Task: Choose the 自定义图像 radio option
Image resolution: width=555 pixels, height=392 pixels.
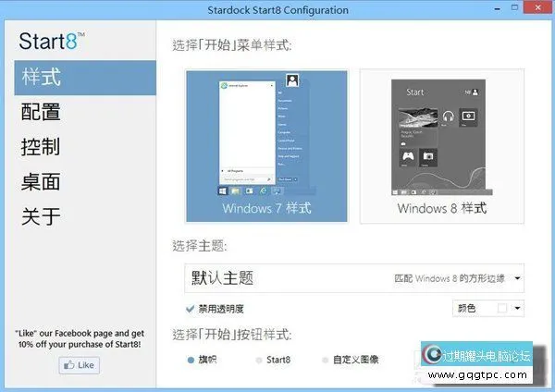Action: 325,358
